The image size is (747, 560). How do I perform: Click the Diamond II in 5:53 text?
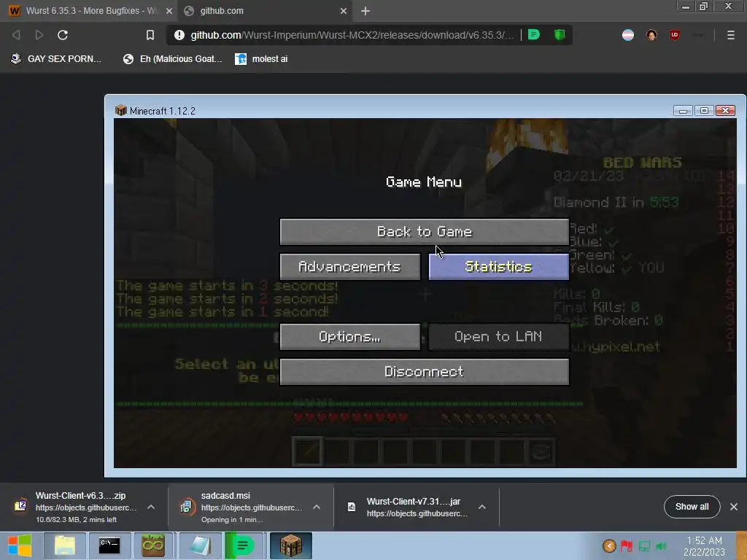616,203
